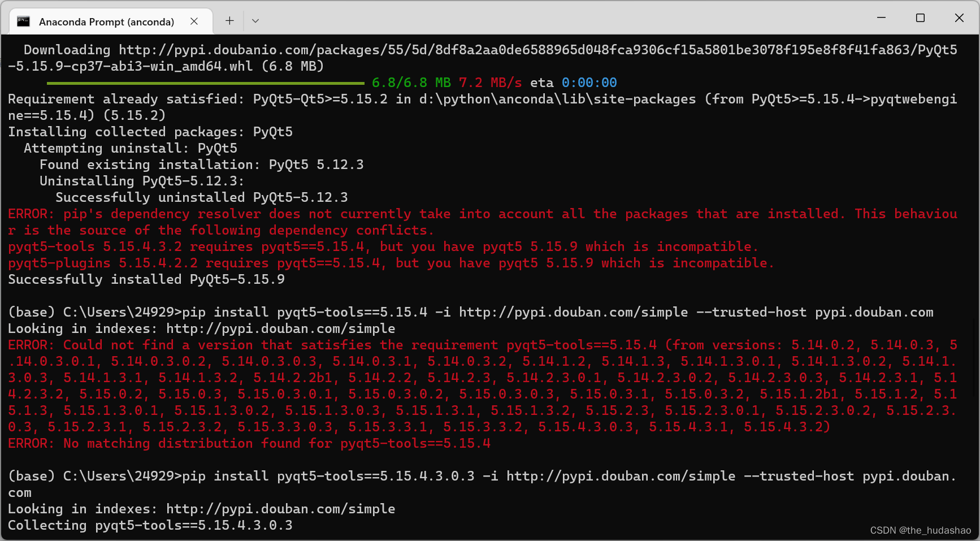Click the command prompt icon at the tab's left edge
The image size is (980, 541).
pyautogui.click(x=23, y=21)
